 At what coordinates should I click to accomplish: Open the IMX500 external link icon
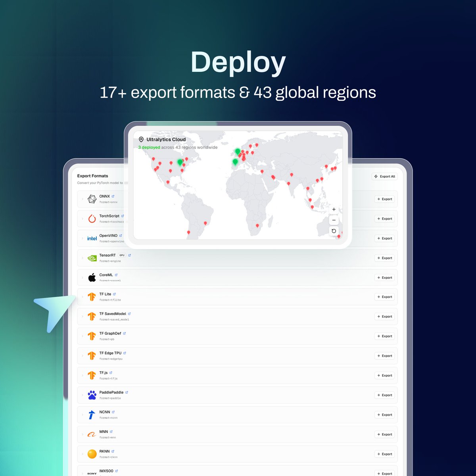117,471
